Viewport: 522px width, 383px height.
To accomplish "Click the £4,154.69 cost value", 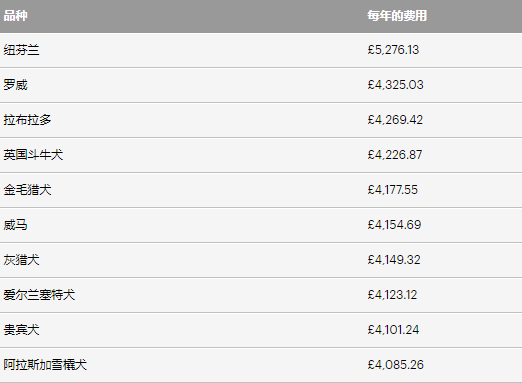I will click(x=394, y=225).
